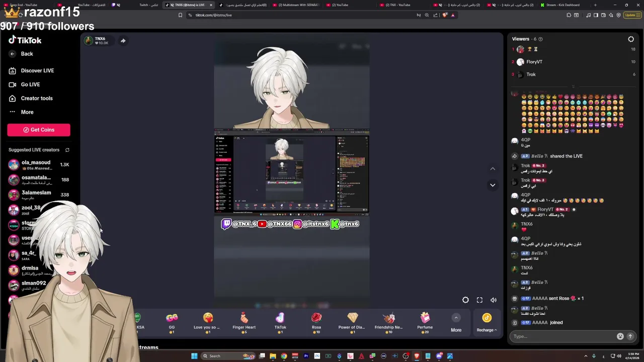
Task: Open viewers panel settings gear
Action: click(631, 39)
